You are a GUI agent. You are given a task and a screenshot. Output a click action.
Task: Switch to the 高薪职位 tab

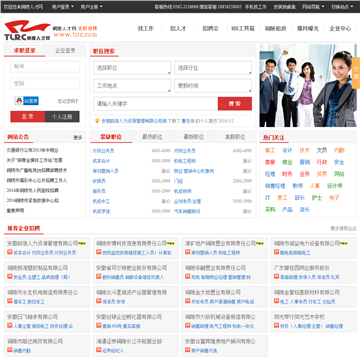(235, 137)
